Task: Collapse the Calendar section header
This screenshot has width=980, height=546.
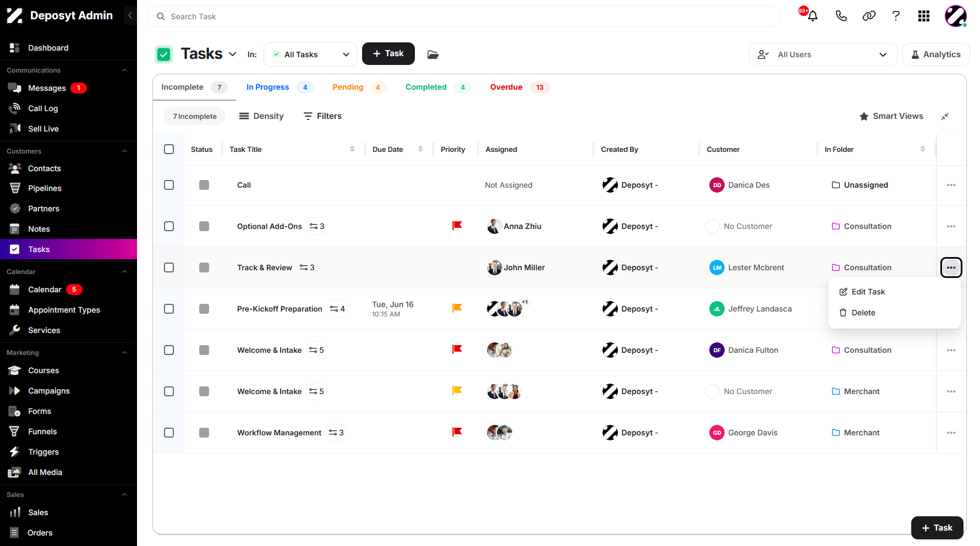Action: pos(124,272)
